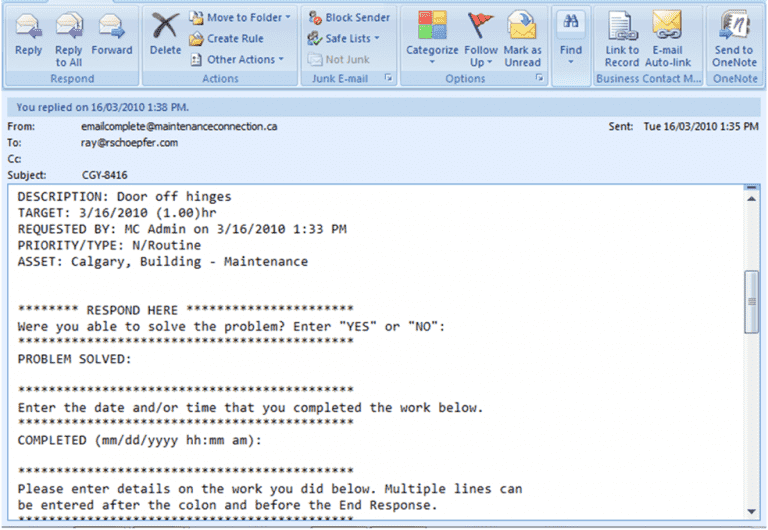Click the subject text CGY-8416
Image resolution: width=768 pixels, height=530 pixels.
[x=104, y=175]
